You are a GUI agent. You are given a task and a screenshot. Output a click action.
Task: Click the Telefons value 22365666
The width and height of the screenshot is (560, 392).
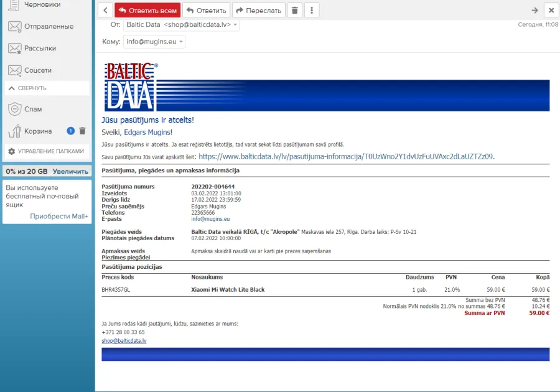click(x=203, y=213)
